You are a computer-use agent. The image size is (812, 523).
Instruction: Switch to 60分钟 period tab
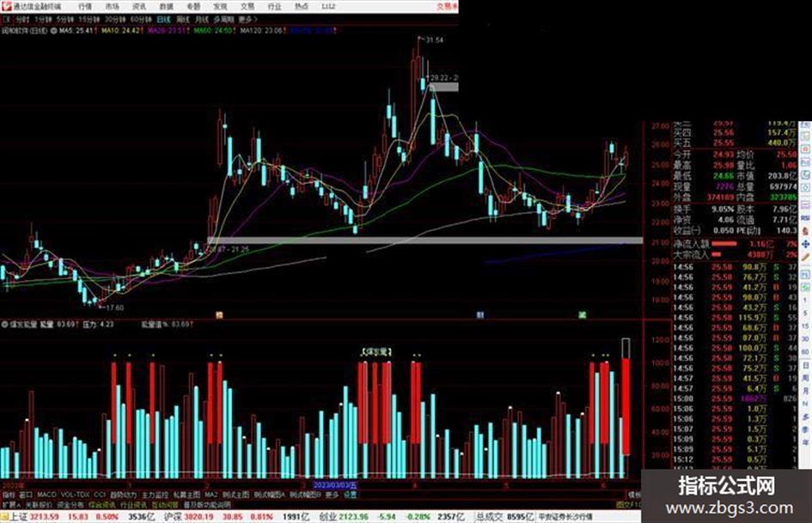140,20
